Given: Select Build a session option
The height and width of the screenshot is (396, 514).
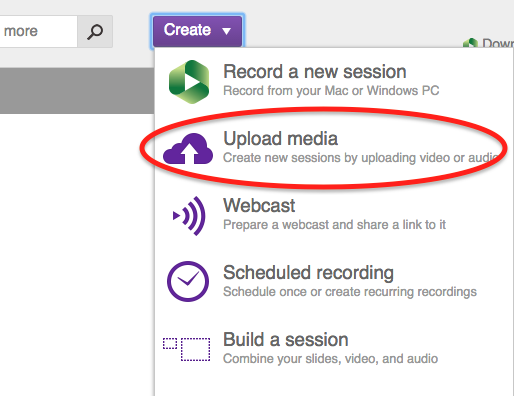Looking at the screenshot, I should coord(334,349).
